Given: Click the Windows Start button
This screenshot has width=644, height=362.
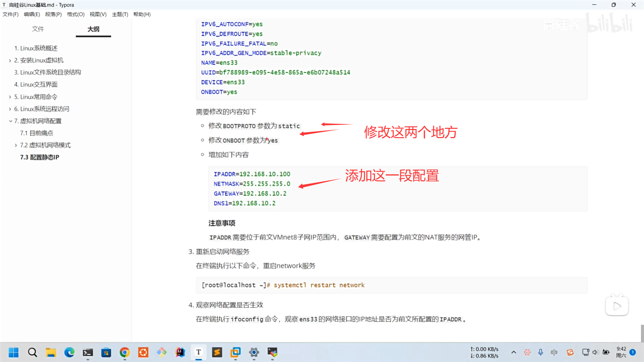Looking at the screenshot, I should coord(14,352).
